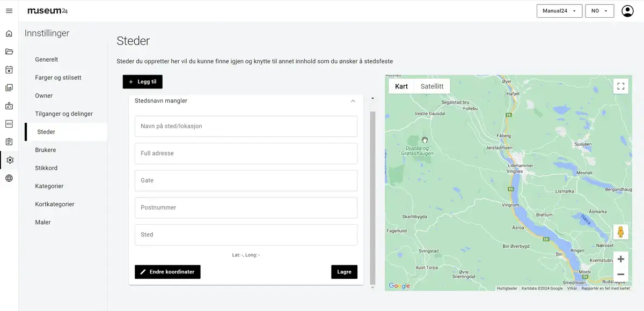Open Hurtigtaster map shortcuts

[x=507, y=288]
